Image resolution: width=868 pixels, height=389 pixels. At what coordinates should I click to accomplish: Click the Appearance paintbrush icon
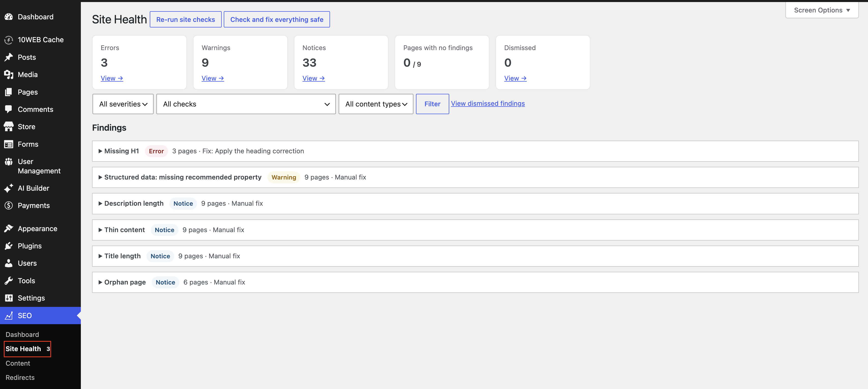9,229
